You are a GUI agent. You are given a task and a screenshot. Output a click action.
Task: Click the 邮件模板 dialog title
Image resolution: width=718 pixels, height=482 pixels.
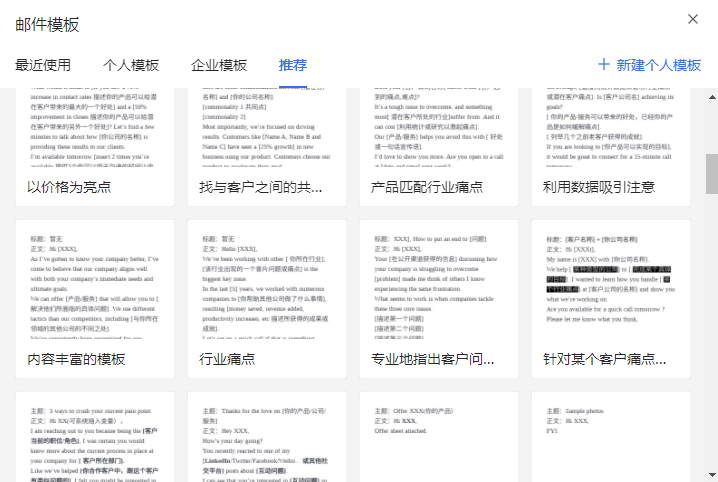coord(47,25)
